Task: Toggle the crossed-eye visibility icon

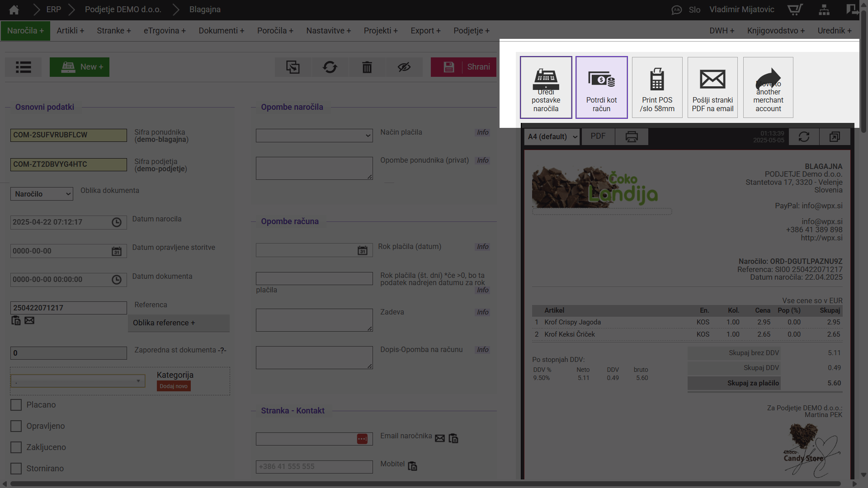Action: tap(404, 67)
